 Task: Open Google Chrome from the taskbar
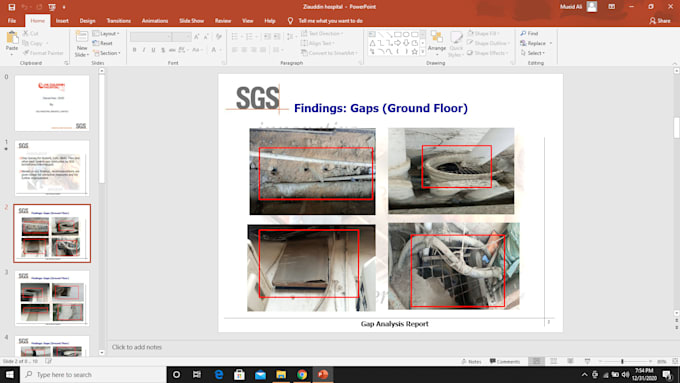click(x=302, y=374)
